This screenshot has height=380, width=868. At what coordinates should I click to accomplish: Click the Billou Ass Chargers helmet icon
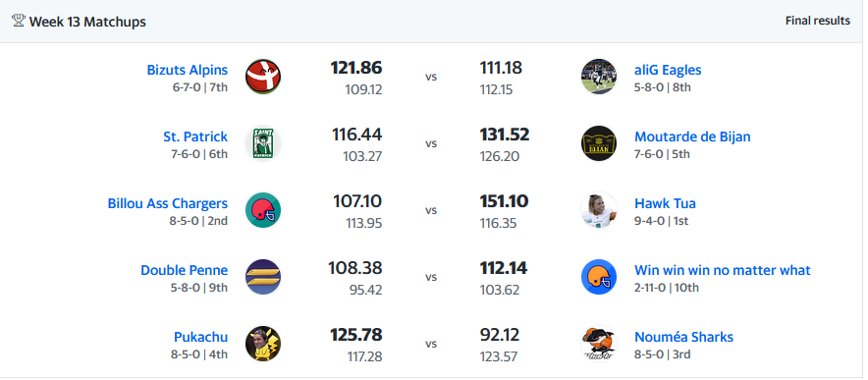pyautogui.click(x=263, y=210)
